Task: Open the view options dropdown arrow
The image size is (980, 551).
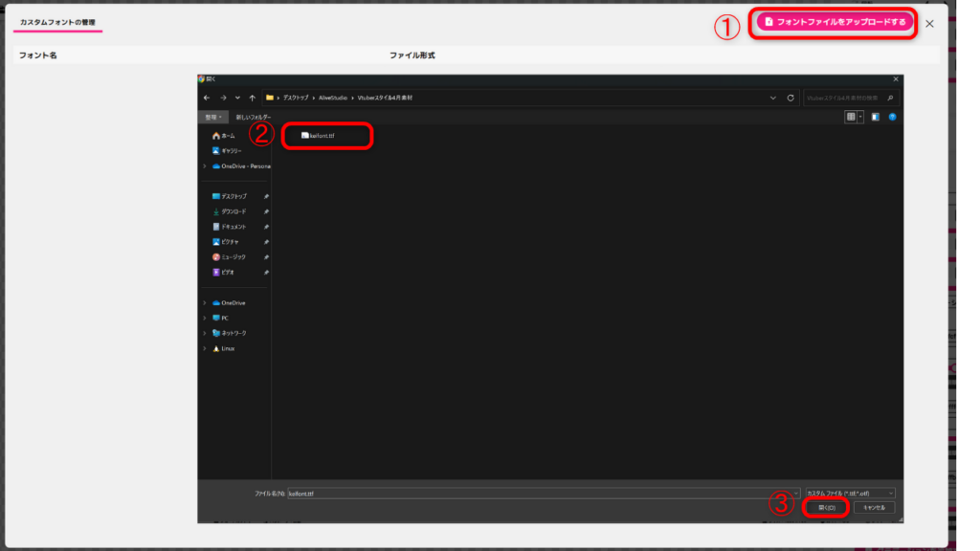Action: tap(860, 117)
